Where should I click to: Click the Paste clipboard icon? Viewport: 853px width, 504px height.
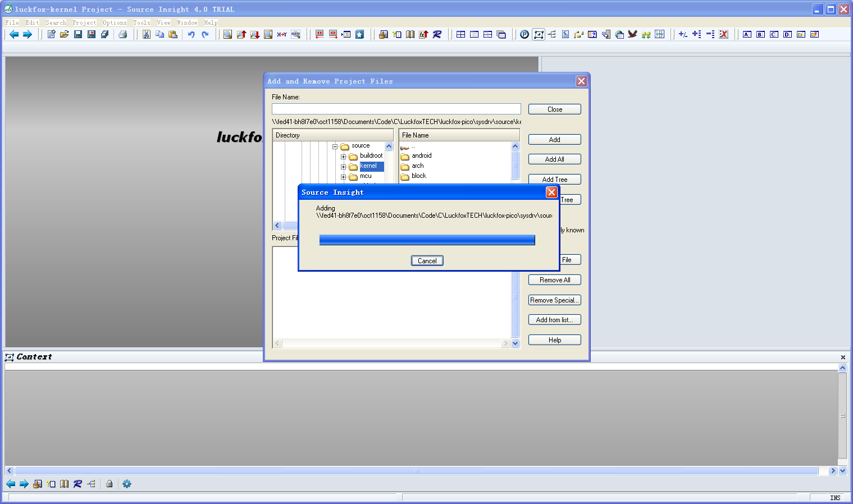pos(173,34)
